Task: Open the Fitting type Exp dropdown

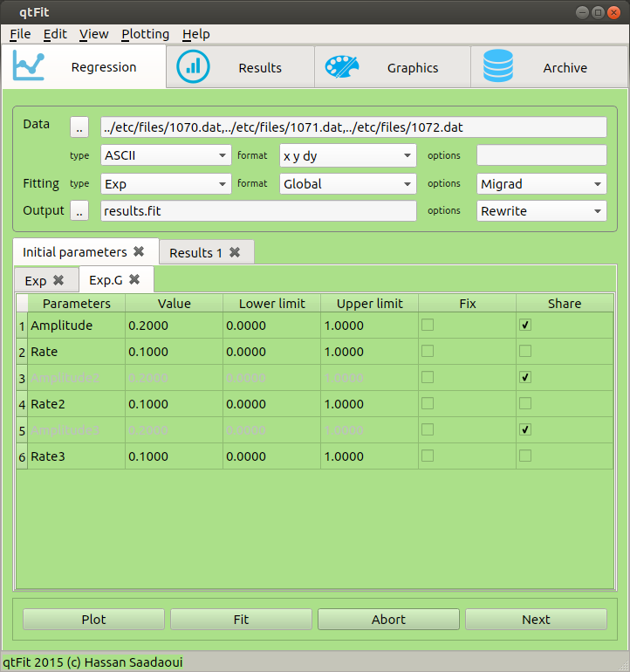Action: click(166, 184)
